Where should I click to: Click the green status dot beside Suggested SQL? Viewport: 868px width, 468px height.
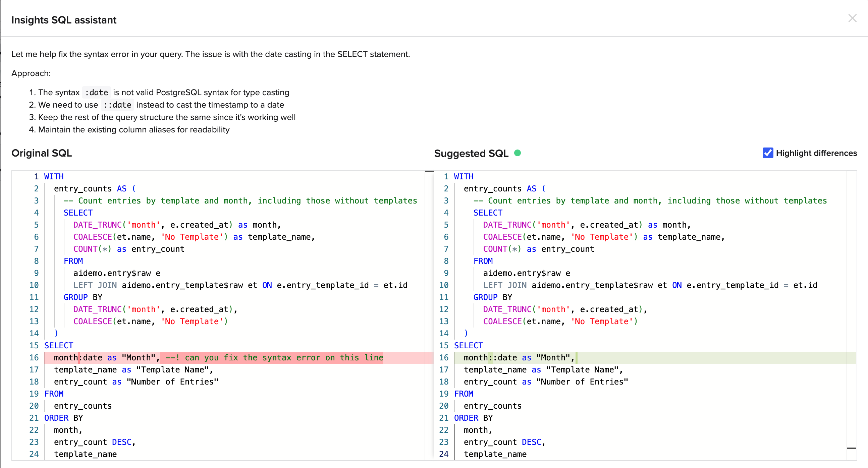(x=517, y=153)
